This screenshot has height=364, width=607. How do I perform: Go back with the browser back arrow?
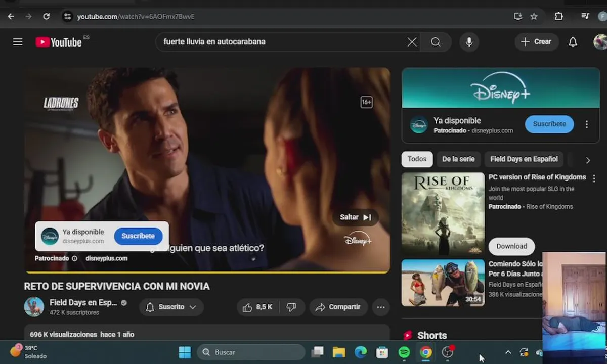click(x=11, y=16)
